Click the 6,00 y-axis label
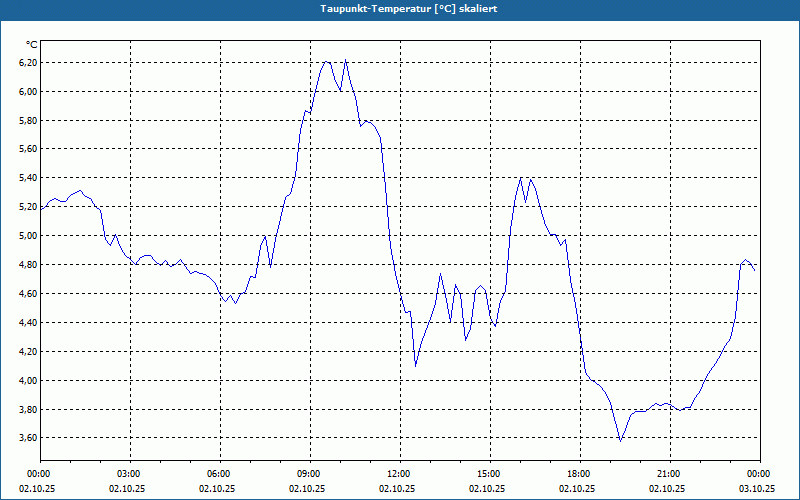The image size is (800, 500). click(28, 92)
